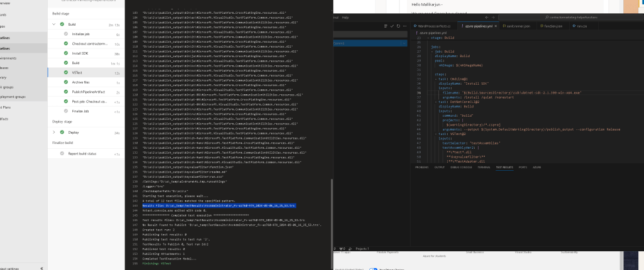Collapse the Build job chevron in pipeline
Screen dimensions: 644x270
click(53, 24)
